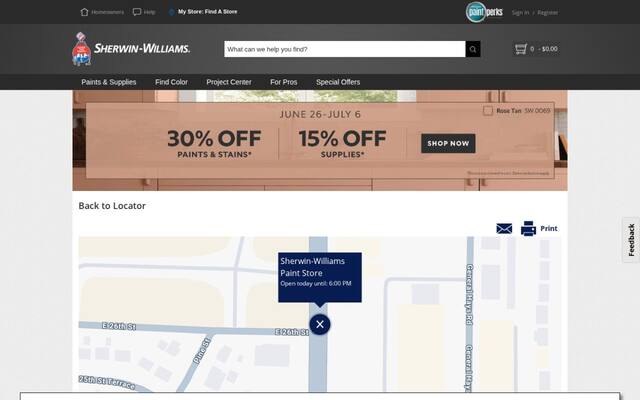640x400 pixels.
Task: Click the Help text link
Action: tap(149, 12)
